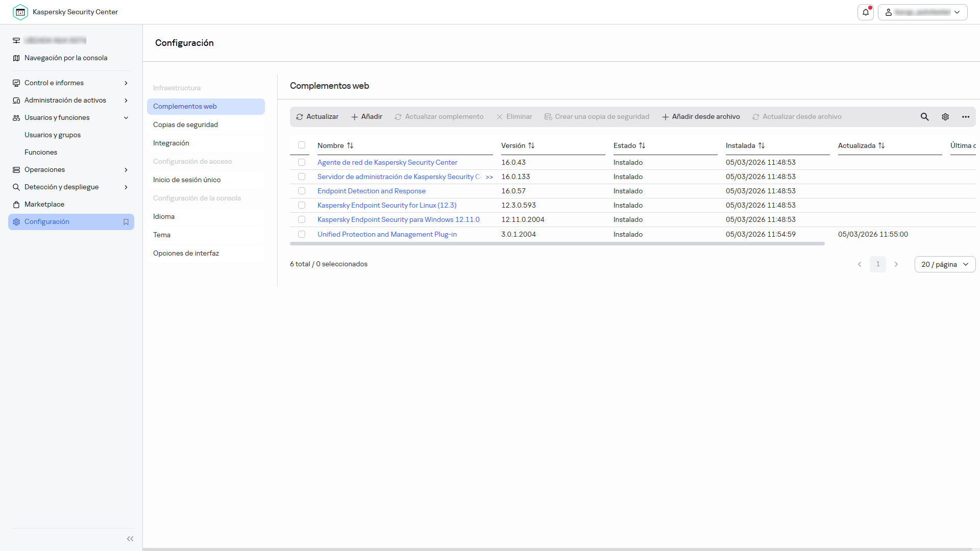
Task: Collapse the sidebar with the double-chevron icon
Action: pyautogui.click(x=130, y=539)
